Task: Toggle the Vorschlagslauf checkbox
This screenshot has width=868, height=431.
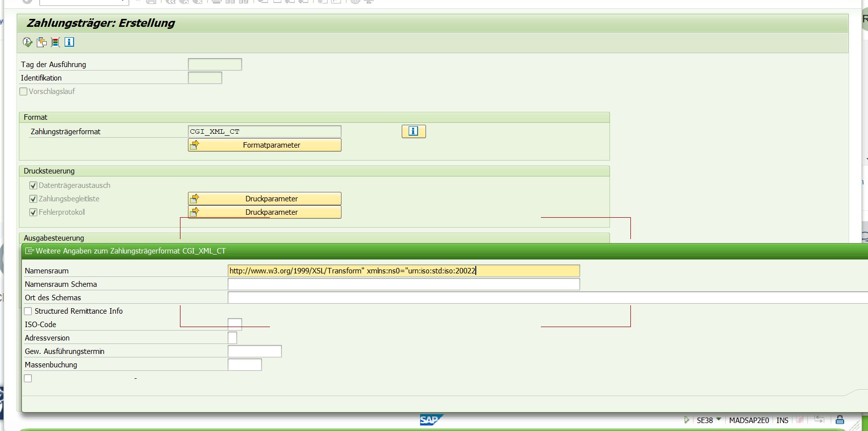Action: click(23, 91)
